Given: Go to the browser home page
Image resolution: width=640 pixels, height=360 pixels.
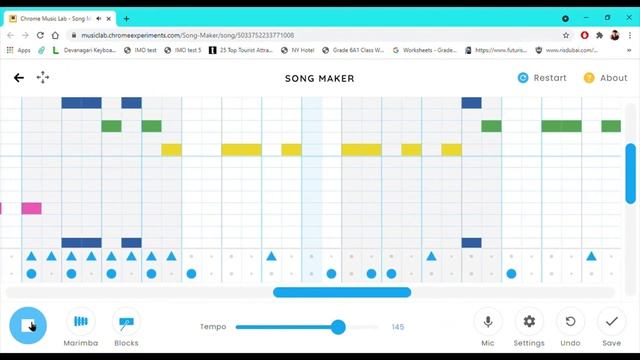Looking at the screenshot, I should 55,36.
